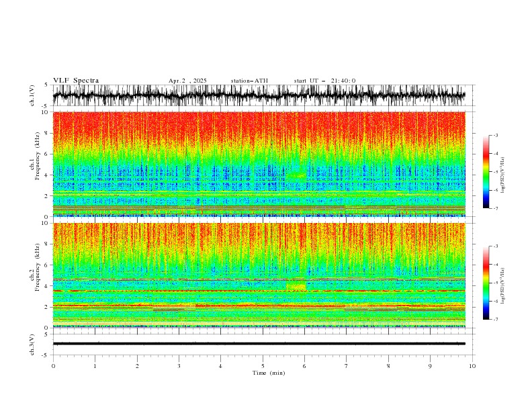Click the ch.1 voltage waveform trace
Screen dimensions: 532x411
click(259, 95)
